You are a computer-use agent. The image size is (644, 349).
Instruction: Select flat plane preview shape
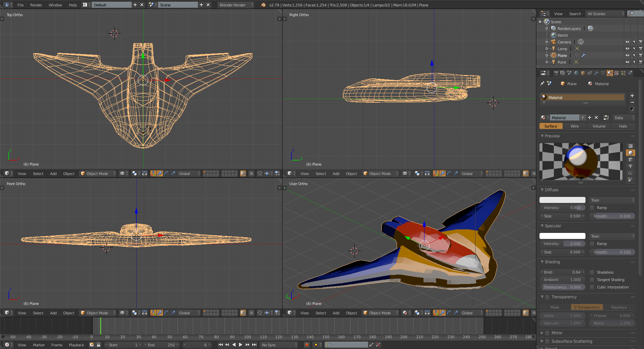pyautogui.click(x=631, y=146)
